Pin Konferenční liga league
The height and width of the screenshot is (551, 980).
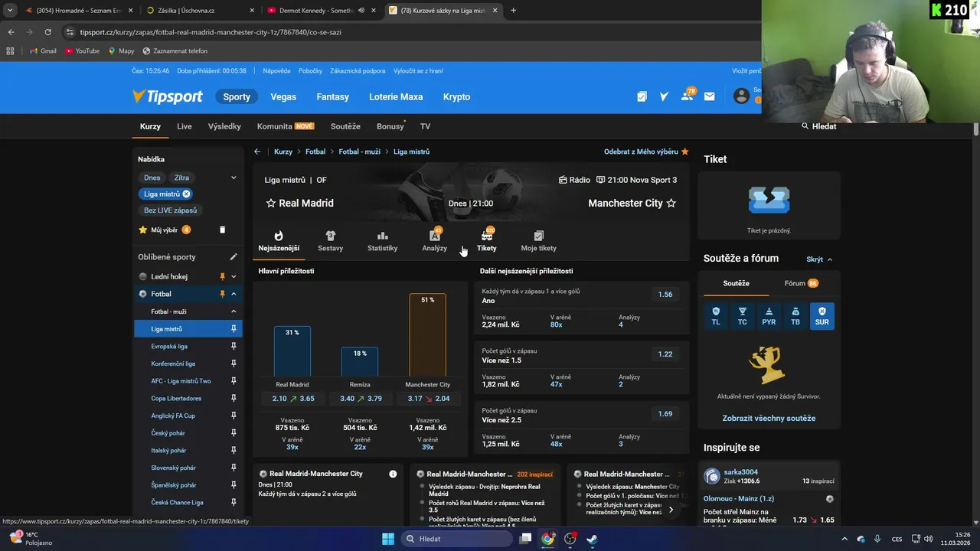click(x=234, y=364)
